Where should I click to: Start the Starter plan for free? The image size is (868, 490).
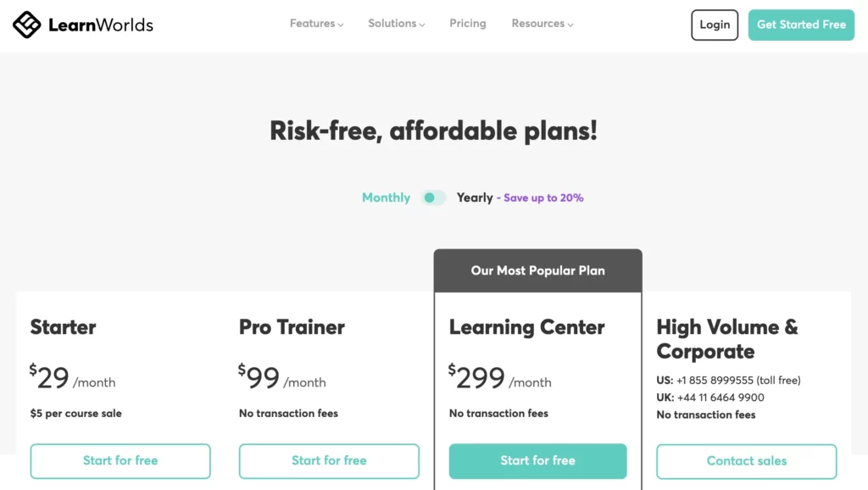click(120, 461)
